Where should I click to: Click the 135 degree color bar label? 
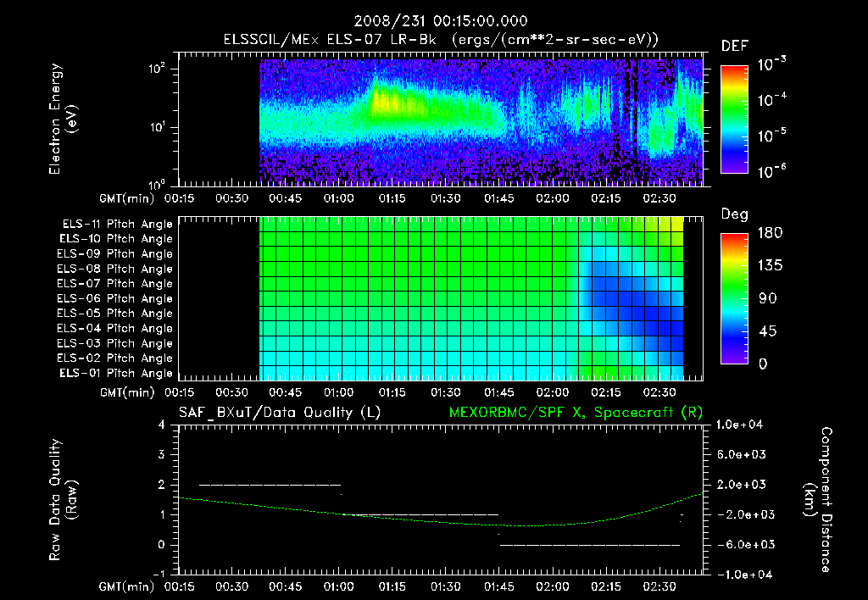[770, 266]
